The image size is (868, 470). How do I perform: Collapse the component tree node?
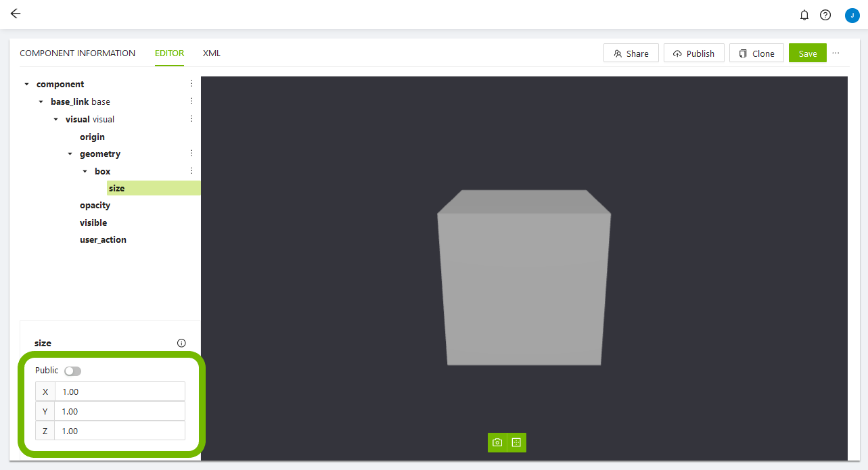[27, 85]
